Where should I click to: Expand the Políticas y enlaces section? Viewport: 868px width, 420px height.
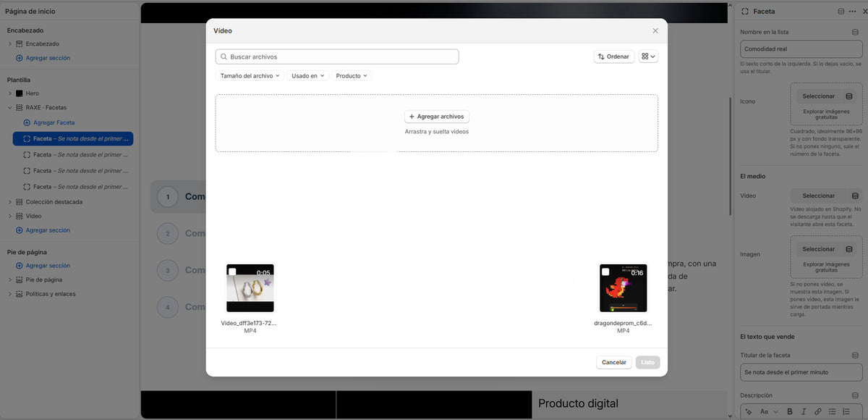[x=10, y=294]
